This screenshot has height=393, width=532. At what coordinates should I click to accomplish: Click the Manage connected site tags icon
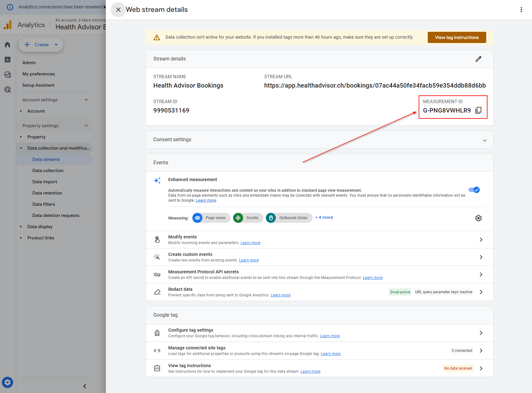(157, 351)
